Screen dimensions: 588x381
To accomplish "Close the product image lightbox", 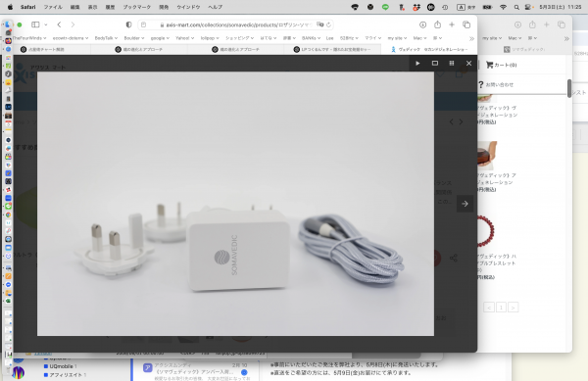I will [468, 64].
